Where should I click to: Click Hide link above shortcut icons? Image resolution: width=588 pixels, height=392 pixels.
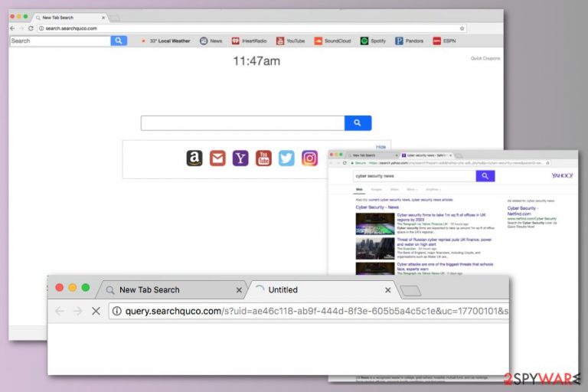click(381, 147)
